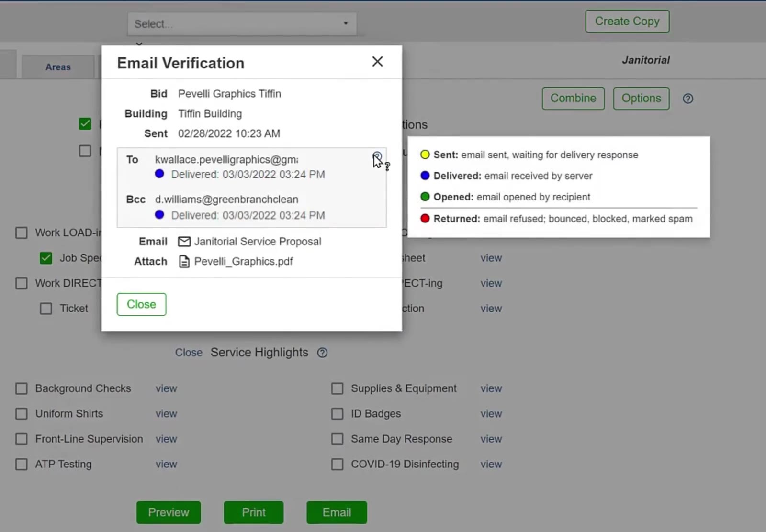
Task: Check the Background Checks checkbox
Action: click(22, 388)
